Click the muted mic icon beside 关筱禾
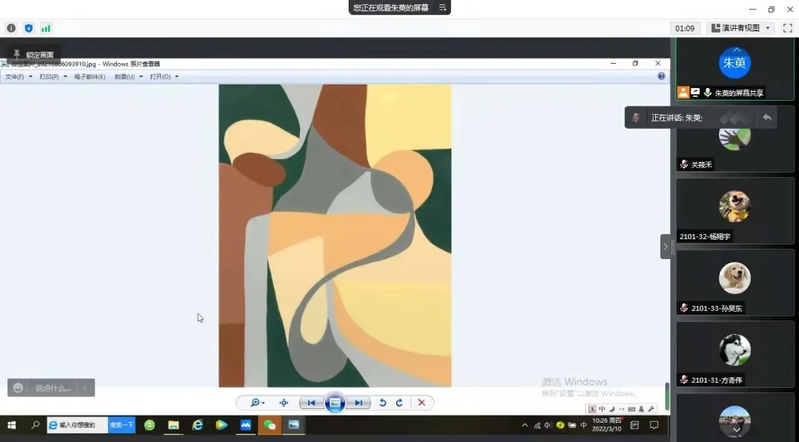Image resolution: width=799 pixels, height=442 pixels. coord(684,165)
